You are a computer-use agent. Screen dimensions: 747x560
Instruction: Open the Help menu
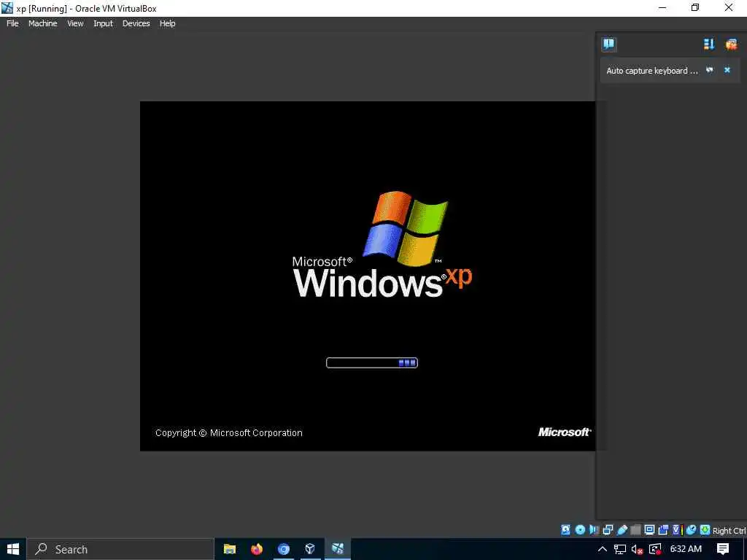[x=167, y=23]
